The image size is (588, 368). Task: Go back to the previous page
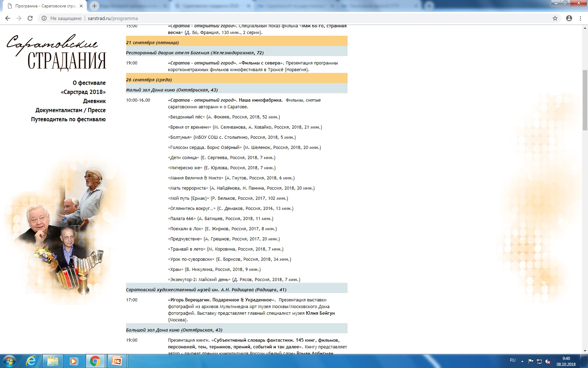[x=8, y=18]
